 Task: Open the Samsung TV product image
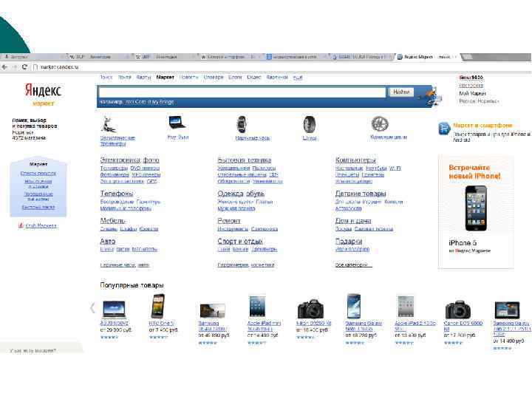pos(212,310)
